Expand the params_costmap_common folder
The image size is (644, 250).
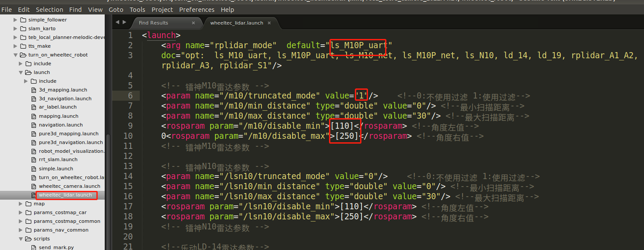point(21,221)
